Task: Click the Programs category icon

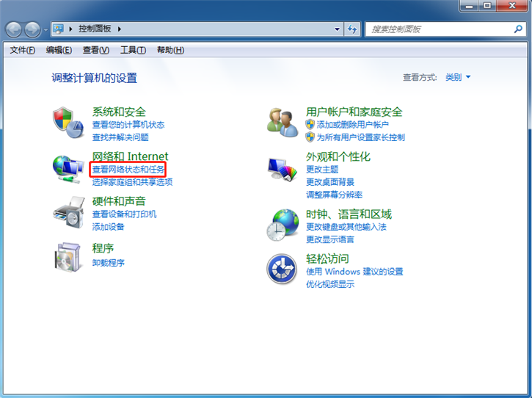Action: coord(68,256)
